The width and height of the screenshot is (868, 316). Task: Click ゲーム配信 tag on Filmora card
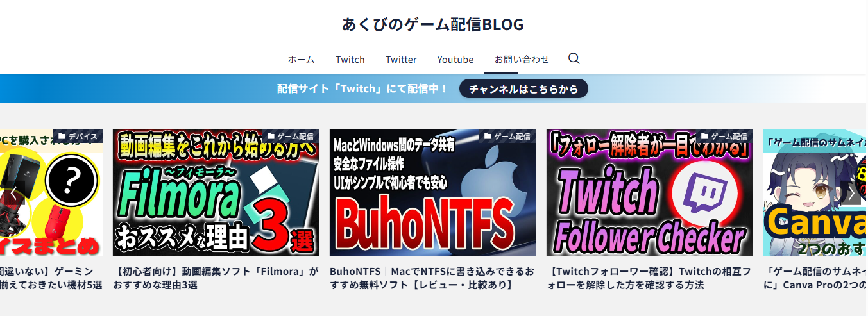coord(291,136)
